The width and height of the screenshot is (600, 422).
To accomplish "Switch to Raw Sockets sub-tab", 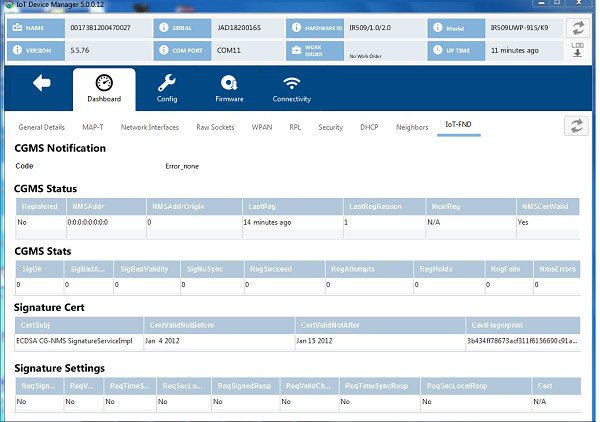I will (x=215, y=127).
